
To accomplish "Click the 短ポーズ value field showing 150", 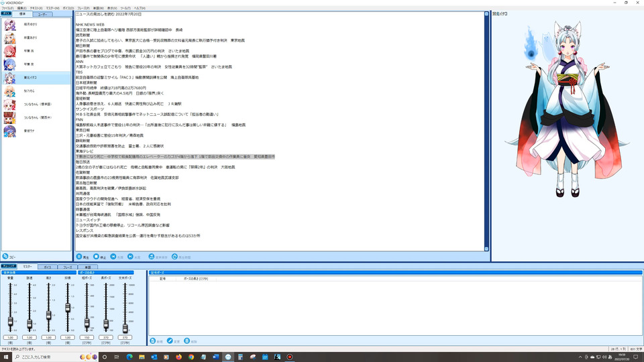I will click(87, 337).
